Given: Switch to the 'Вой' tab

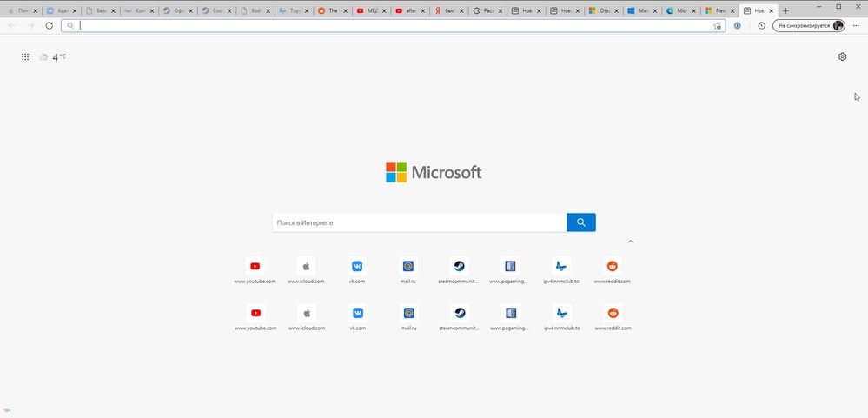Looking at the screenshot, I should 254,10.
